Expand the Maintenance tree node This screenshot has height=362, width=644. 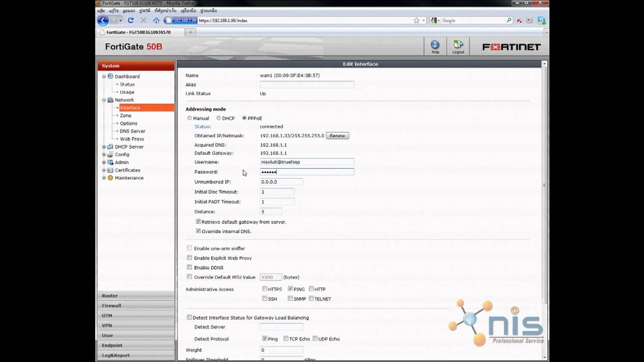pyautogui.click(x=104, y=178)
